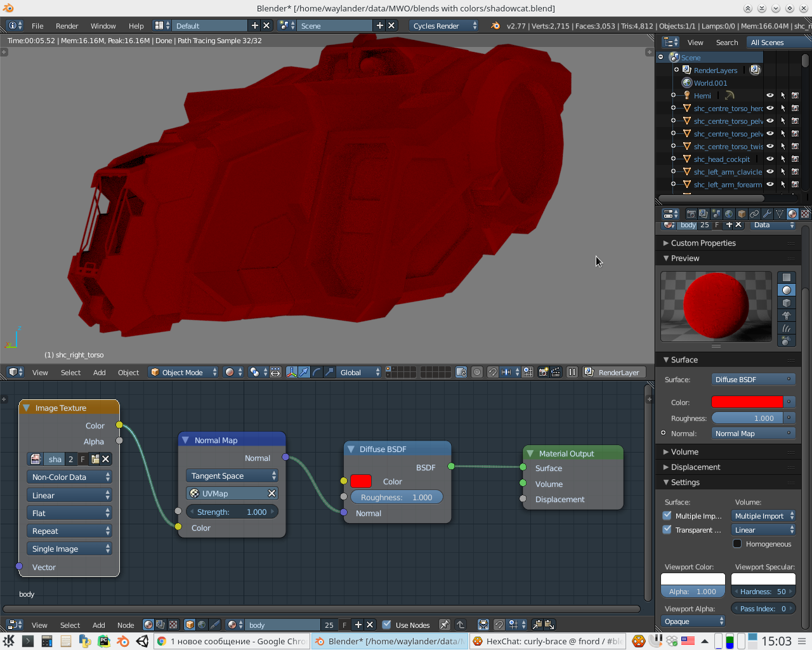Open the Constraints properties tab (chain icon)
Image resolution: width=812 pixels, height=650 pixels.
click(754, 214)
